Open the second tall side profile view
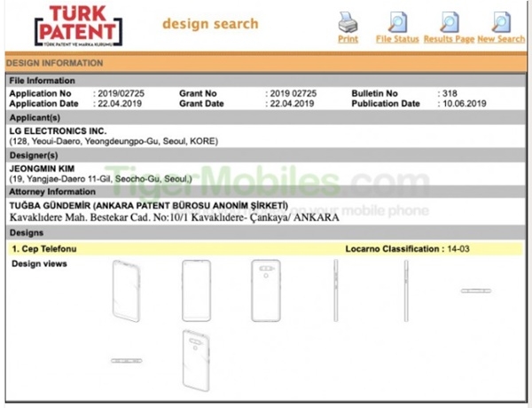532x408 pixels. point(406,291)
